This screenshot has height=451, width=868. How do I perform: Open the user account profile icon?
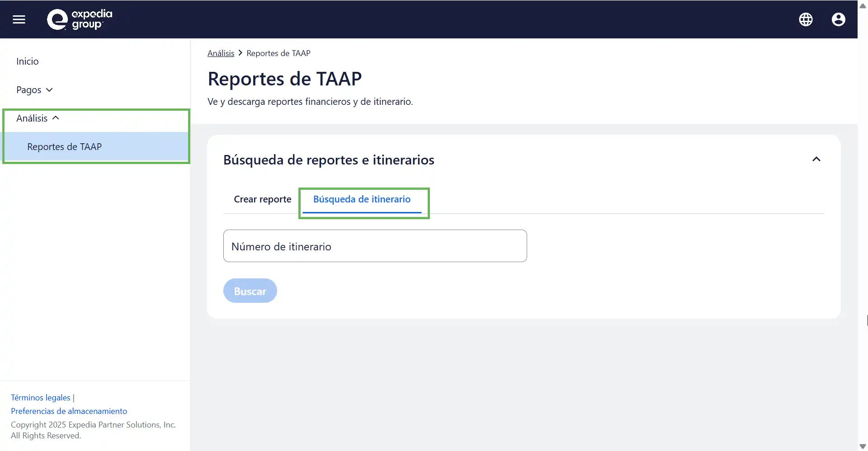coord(838,19)
